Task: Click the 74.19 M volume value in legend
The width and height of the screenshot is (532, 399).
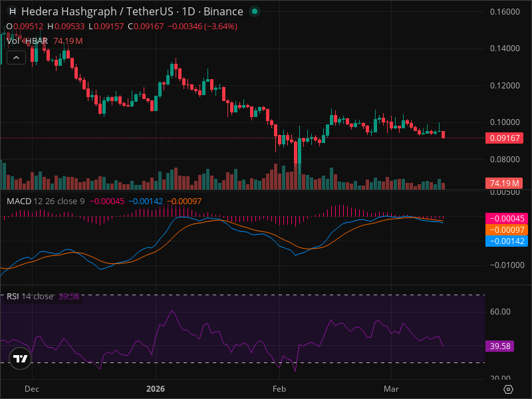Action: point(68,41)
